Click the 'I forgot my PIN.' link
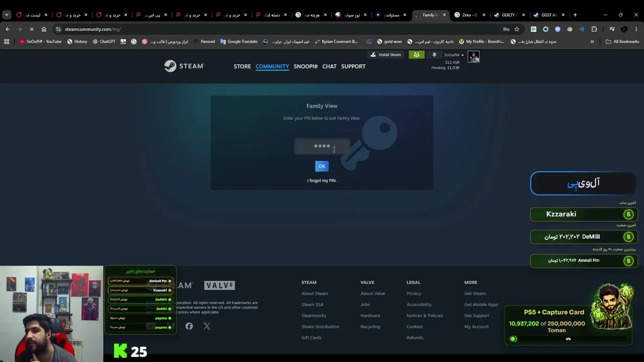Image resolution: width=644 pixels, height=362 pixels. point(322,180)
